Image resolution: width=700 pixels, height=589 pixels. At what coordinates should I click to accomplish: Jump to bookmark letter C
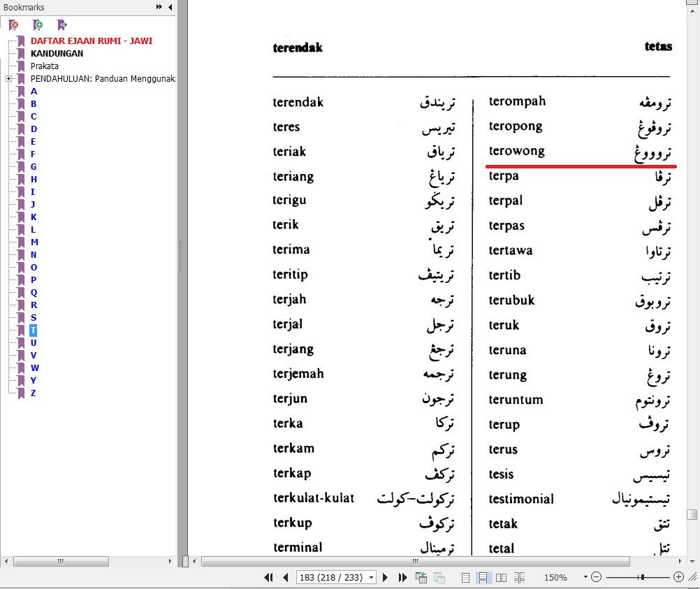(x=34, y=116)
